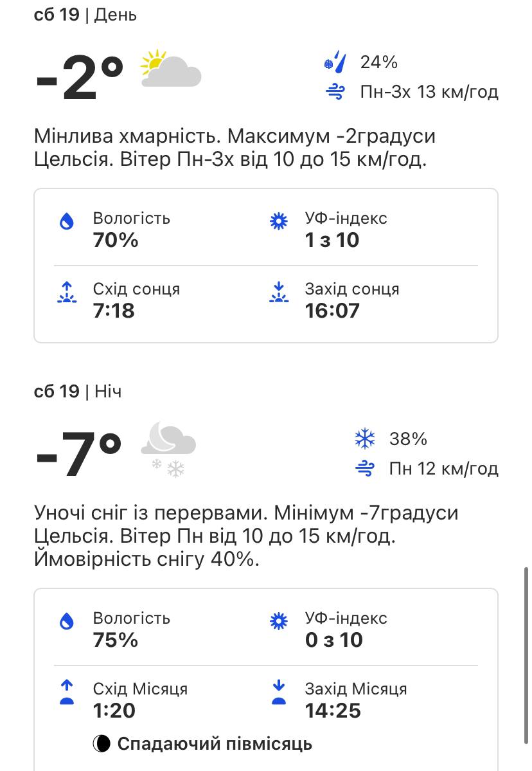The image size is (532, 771).
Task: Click the moonset arrow icon
Action: 279,693
